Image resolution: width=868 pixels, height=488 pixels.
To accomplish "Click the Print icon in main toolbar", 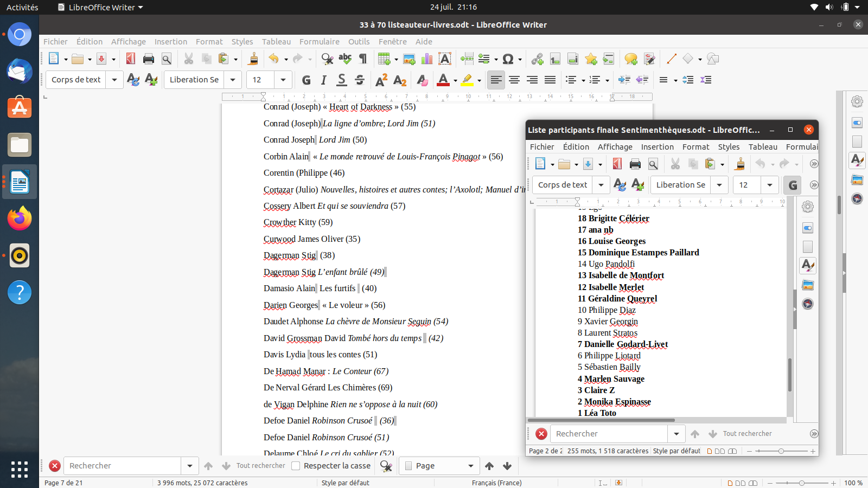I will [148, 59].
